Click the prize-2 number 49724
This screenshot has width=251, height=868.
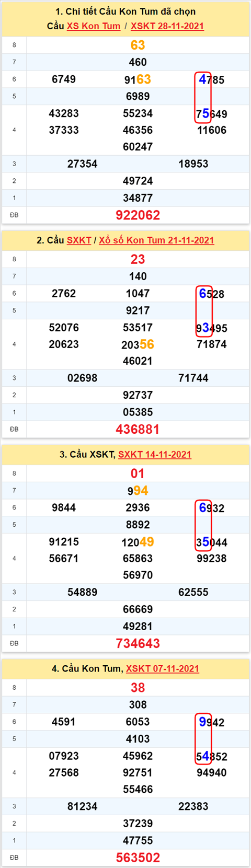point(138,181)
